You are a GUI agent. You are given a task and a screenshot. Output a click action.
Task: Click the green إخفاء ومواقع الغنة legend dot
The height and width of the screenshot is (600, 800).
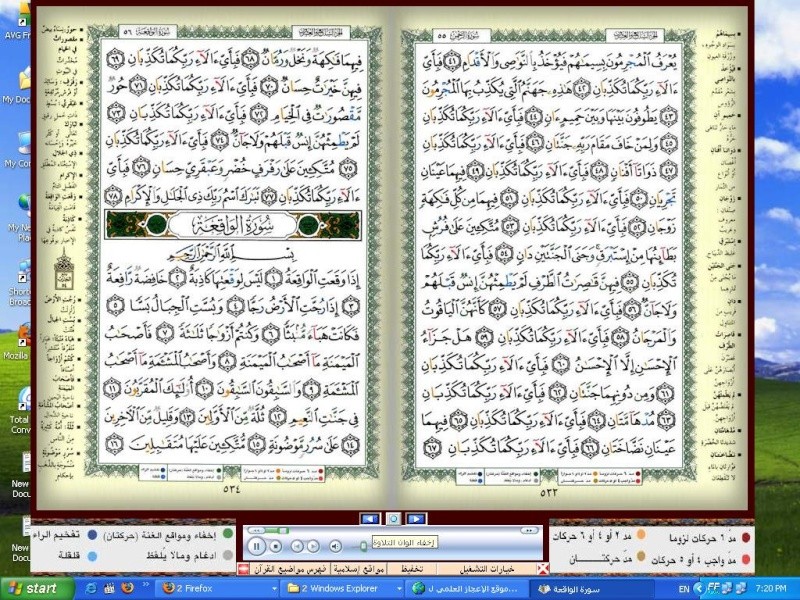[x=228, y=534]
